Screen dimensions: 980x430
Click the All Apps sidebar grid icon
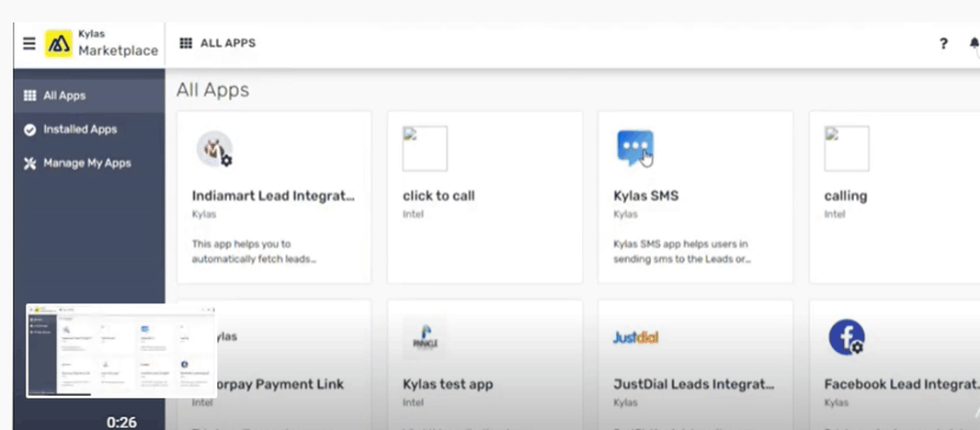(29, 96)
